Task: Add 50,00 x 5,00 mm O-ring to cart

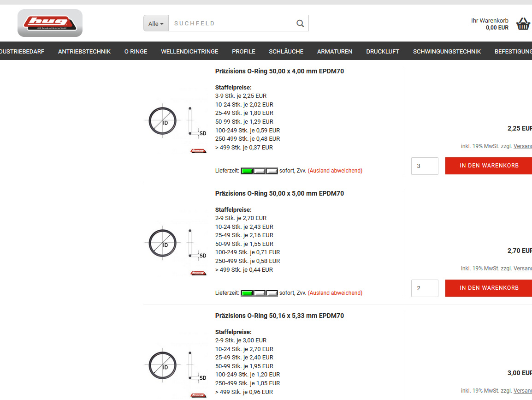Action: pos(489,288)
